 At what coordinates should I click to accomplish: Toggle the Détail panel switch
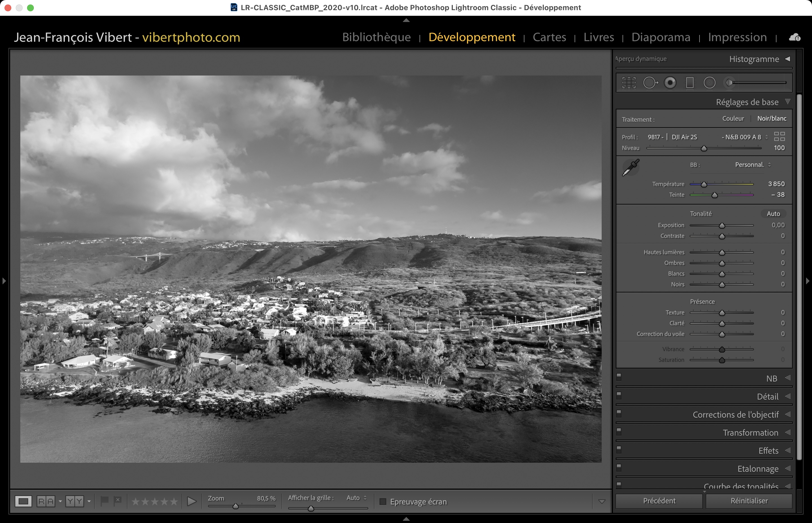click(619, 395)
